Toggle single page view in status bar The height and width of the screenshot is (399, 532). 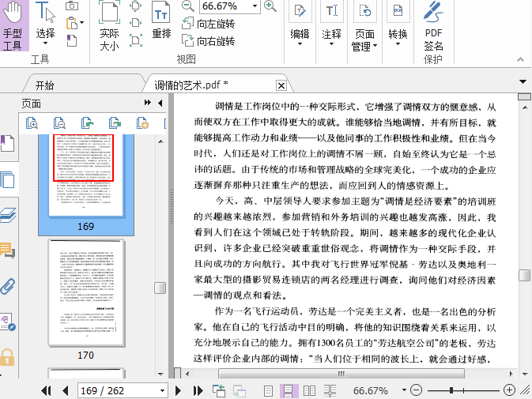pos(269,390)
